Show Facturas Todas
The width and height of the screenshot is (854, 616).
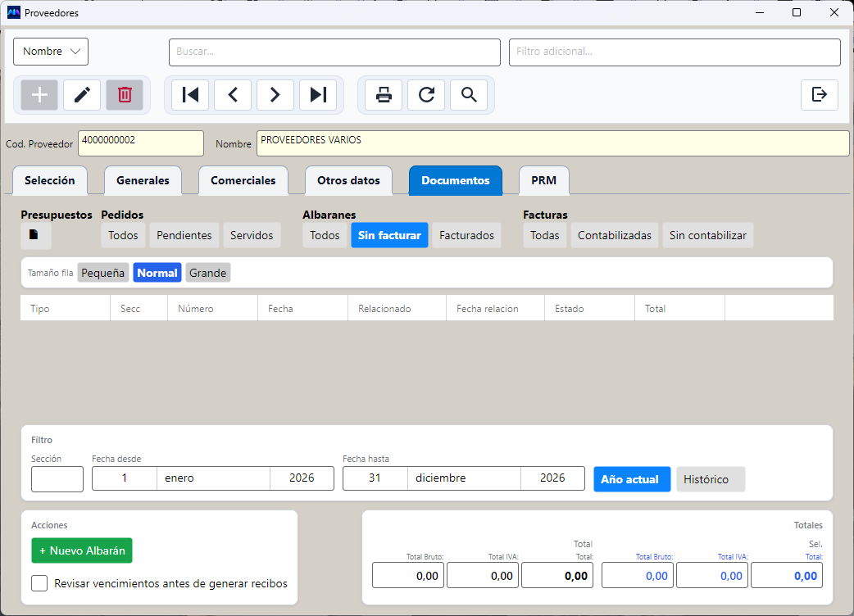545,235
